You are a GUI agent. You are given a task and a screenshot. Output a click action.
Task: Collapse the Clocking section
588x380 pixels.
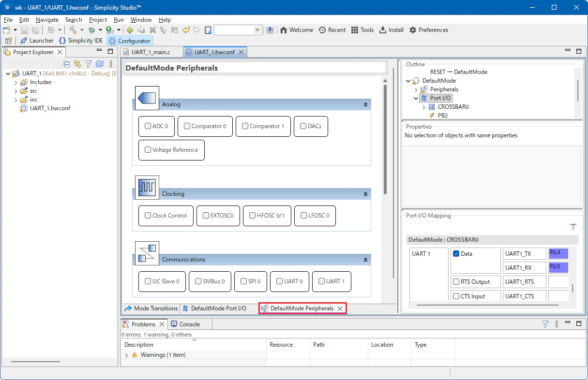click(x=365, y=194)
